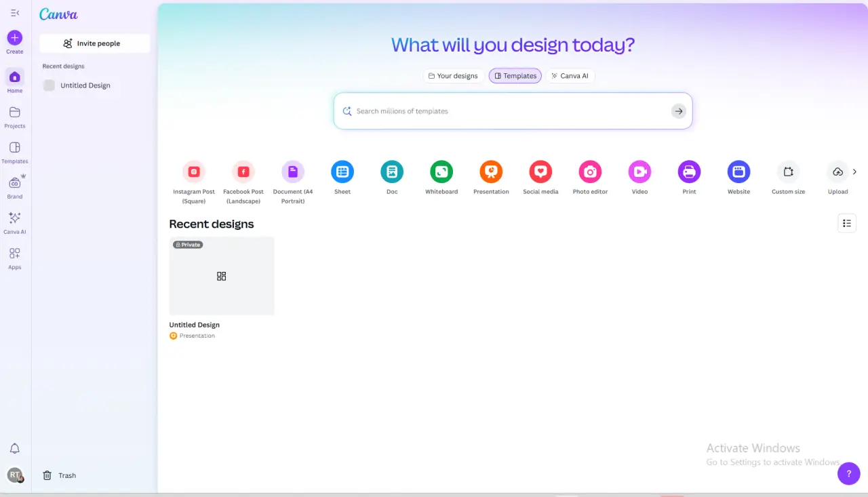Open Print design options
The width and height of the screenshot is (868, 497).
689,177
